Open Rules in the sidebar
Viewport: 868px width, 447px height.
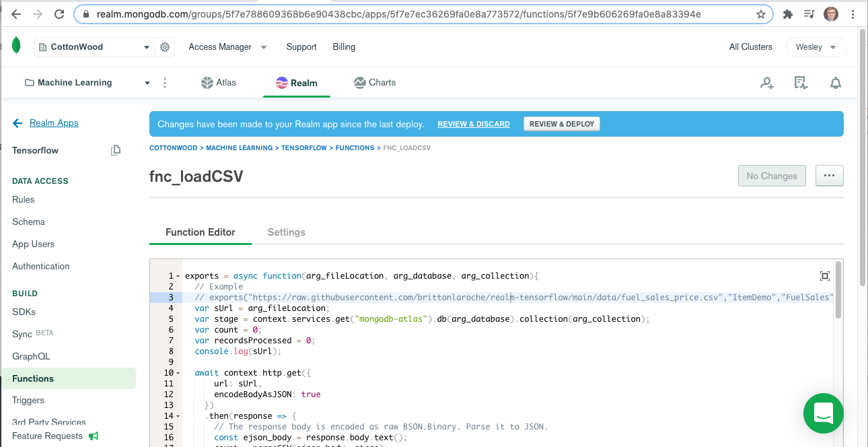tap(24, 200)
